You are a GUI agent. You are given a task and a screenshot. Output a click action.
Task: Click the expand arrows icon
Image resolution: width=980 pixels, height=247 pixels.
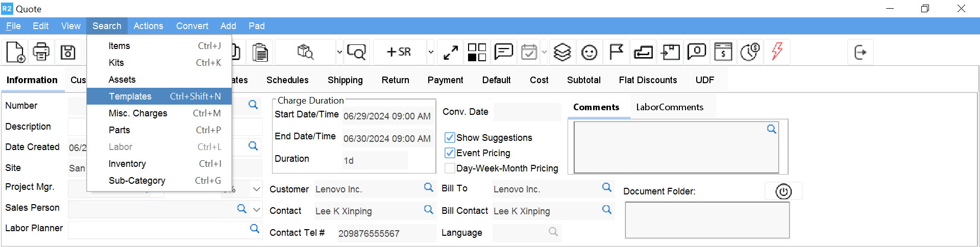pyautogui.click(x=450, y=52)
